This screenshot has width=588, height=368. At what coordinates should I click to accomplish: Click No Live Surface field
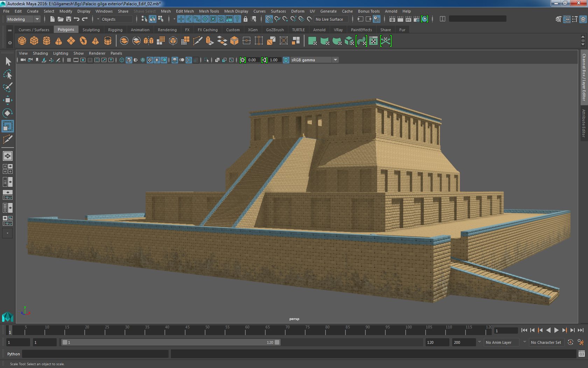(x=329, y=19)
